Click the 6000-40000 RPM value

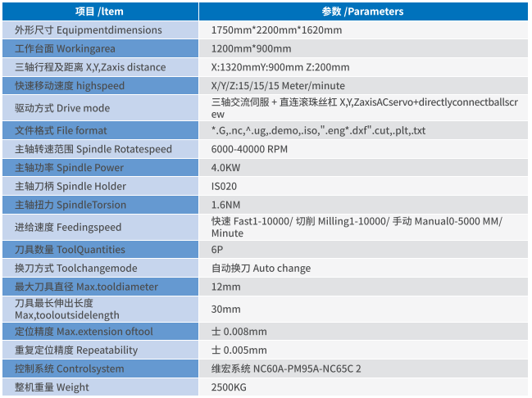[250, 149]
